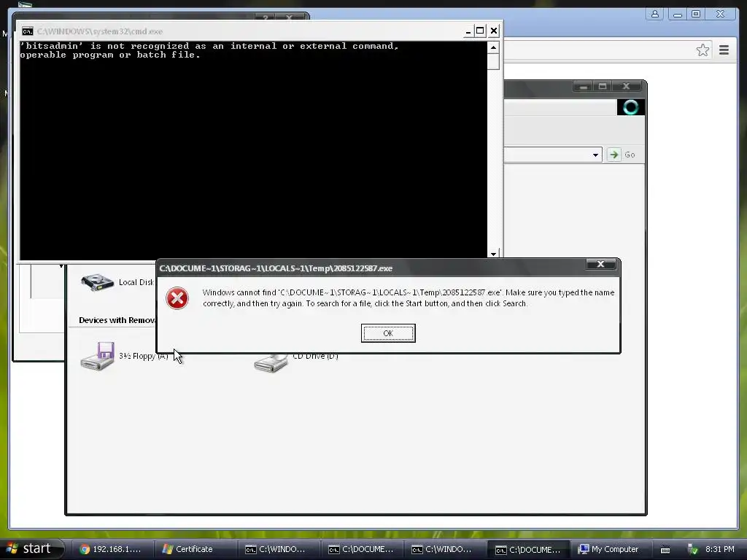Close the 2085122587.exe error dialog
The width and height of the screenshot is (747, 560).
coord(600,264)
